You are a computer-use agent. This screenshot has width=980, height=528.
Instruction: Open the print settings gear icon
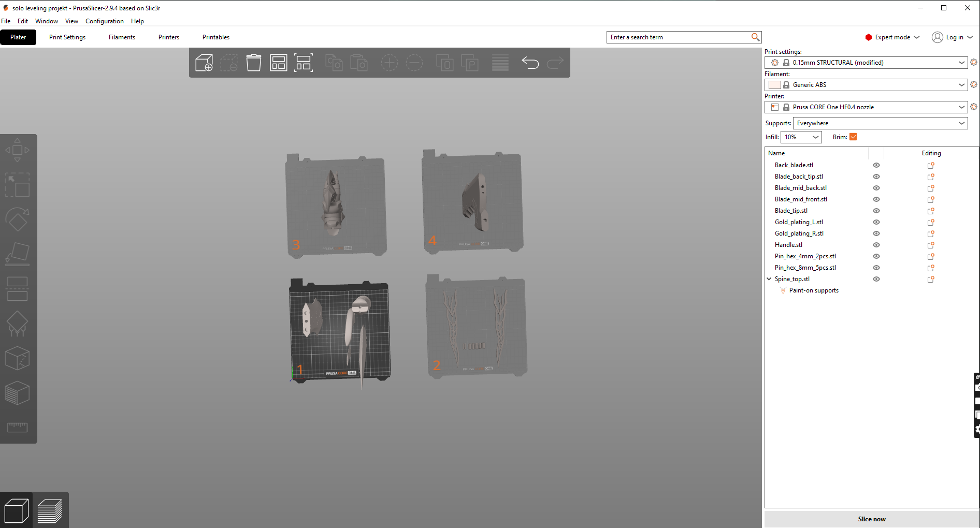pyautogui.click(x=974, y=62)
